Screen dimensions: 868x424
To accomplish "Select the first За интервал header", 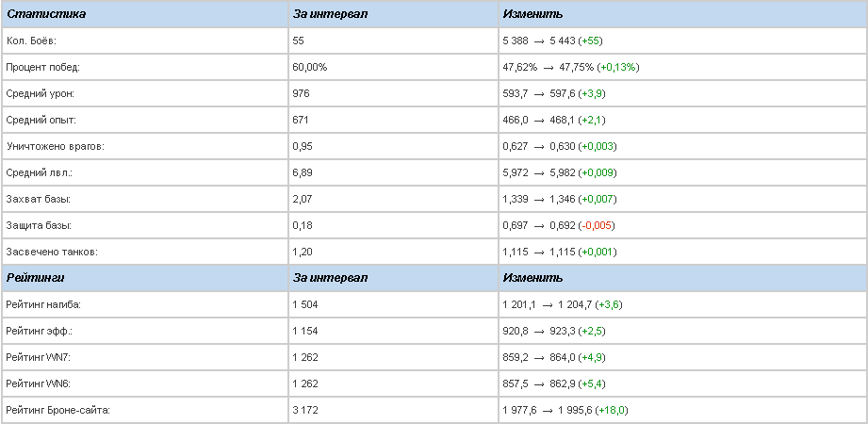I will [x=330, y=14].
